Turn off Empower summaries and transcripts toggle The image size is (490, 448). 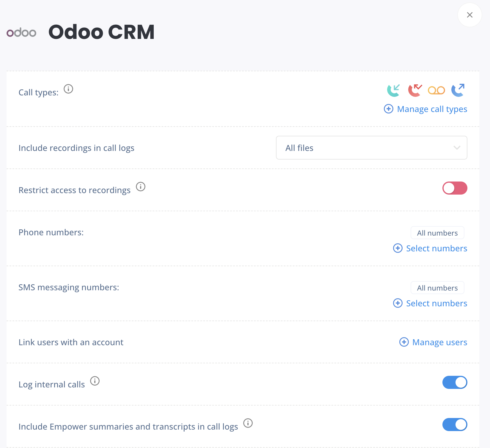pos(455,425)
